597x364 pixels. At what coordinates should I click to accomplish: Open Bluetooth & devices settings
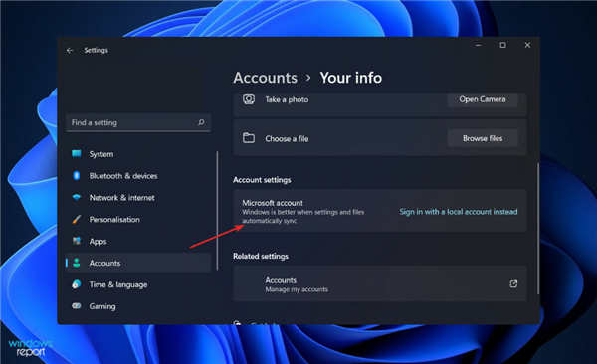point(138,175)
